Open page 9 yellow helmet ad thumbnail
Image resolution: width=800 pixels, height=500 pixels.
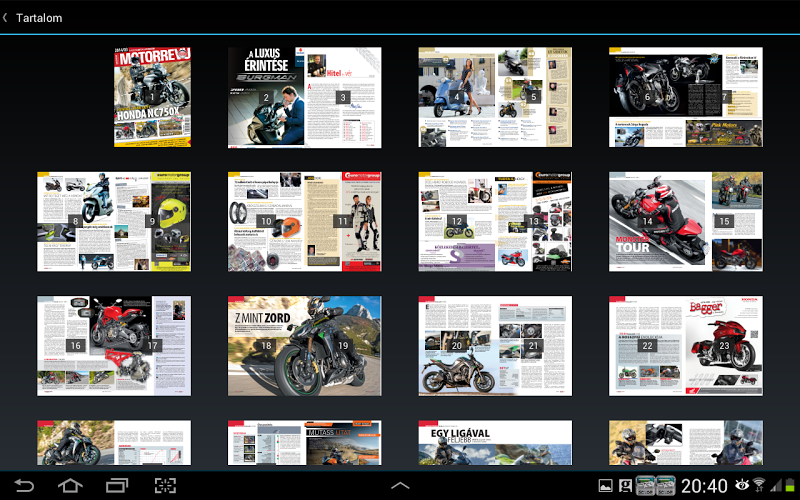(153, 221)
